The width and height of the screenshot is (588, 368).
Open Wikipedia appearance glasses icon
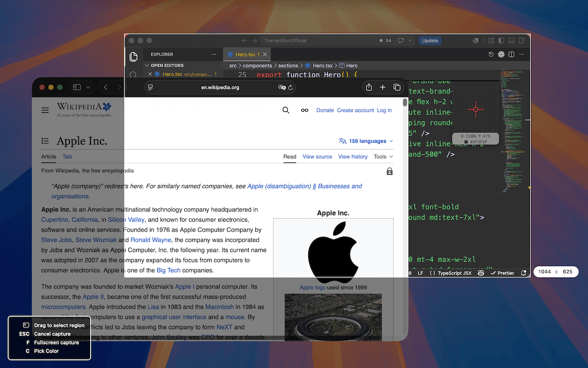(x=305, y=110)
